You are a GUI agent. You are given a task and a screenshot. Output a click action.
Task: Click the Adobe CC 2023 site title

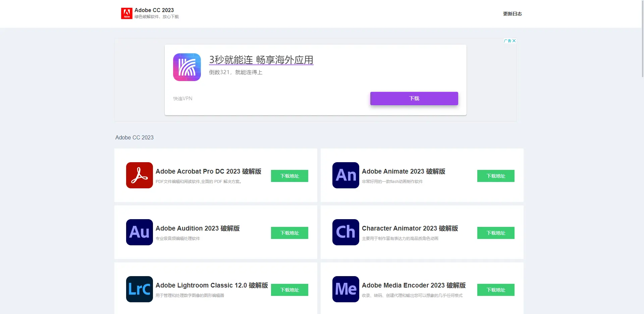(x=154, y=10)
